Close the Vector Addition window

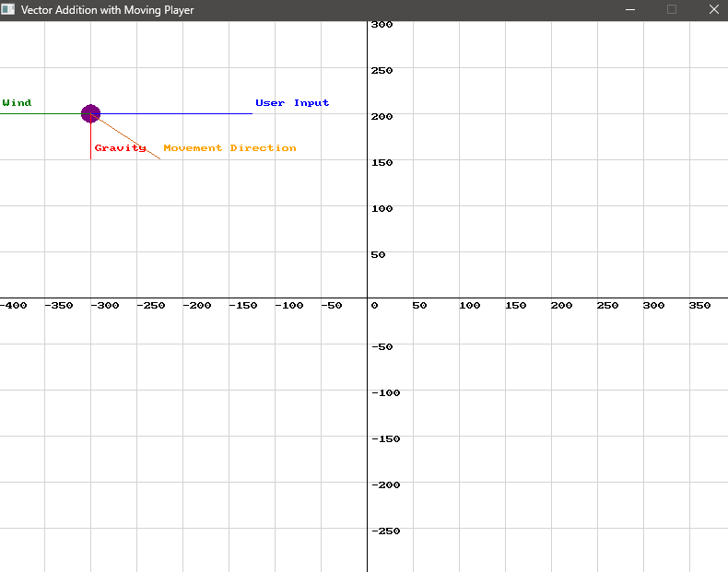click(713, 10)
